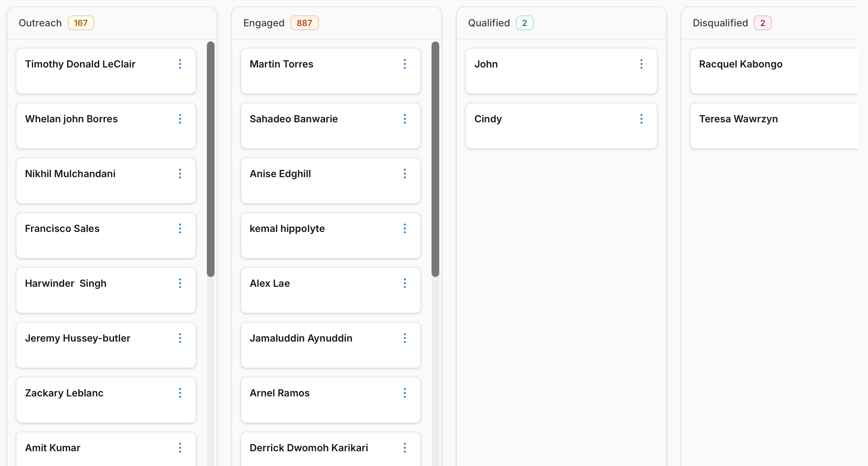868x466 pixels.
Task: Click three-dot menu for Nikhil Mulchandani
Action: coord(180,174)
